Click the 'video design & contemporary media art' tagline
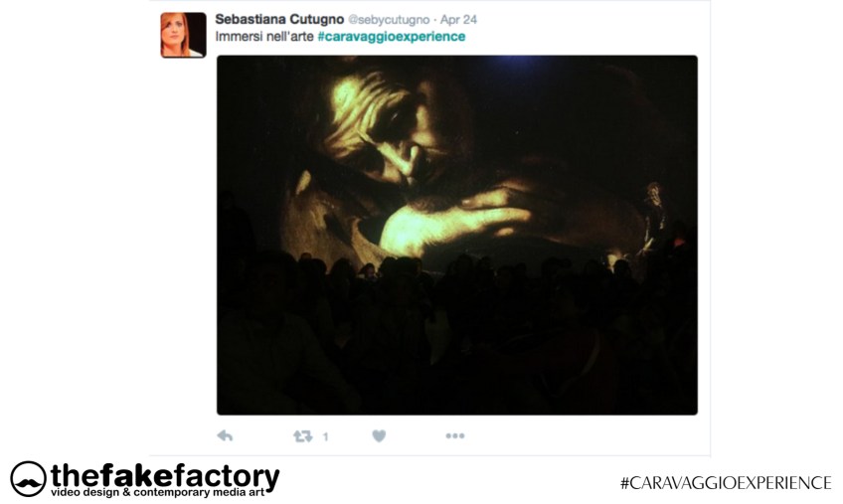The image size is (843, 504). tap(157, 493)
